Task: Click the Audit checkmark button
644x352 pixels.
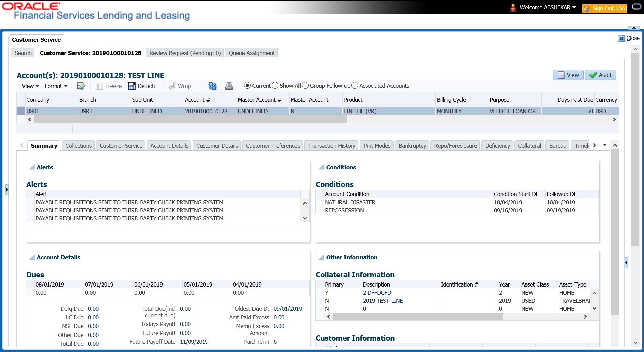Action: [x=601, y=75]
